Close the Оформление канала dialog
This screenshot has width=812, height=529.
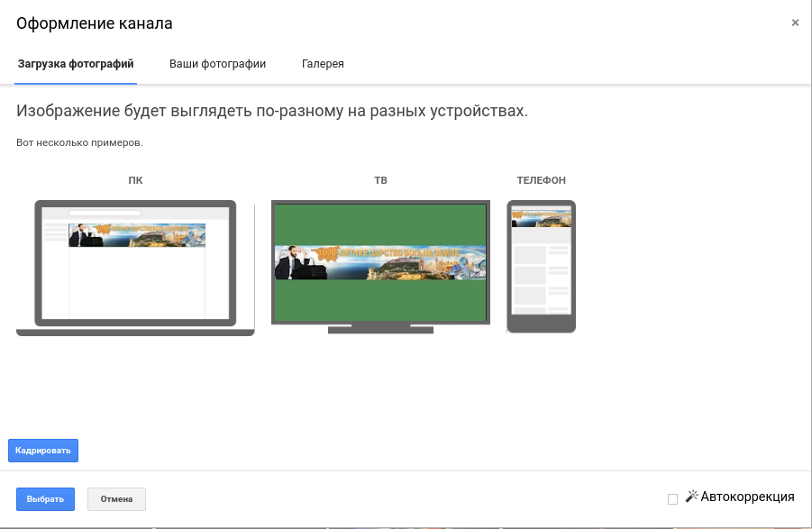(795, 23)
